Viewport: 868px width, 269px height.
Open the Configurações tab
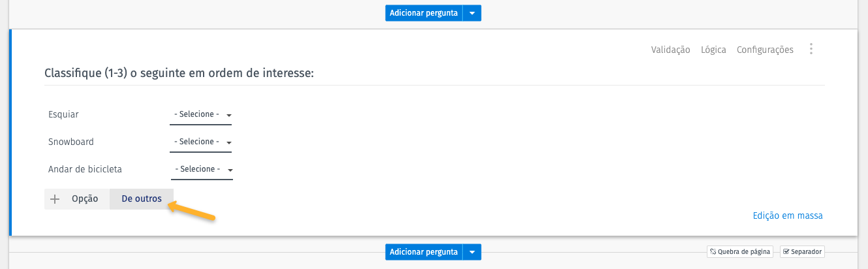pyautogui.click(x=765, y=50)
